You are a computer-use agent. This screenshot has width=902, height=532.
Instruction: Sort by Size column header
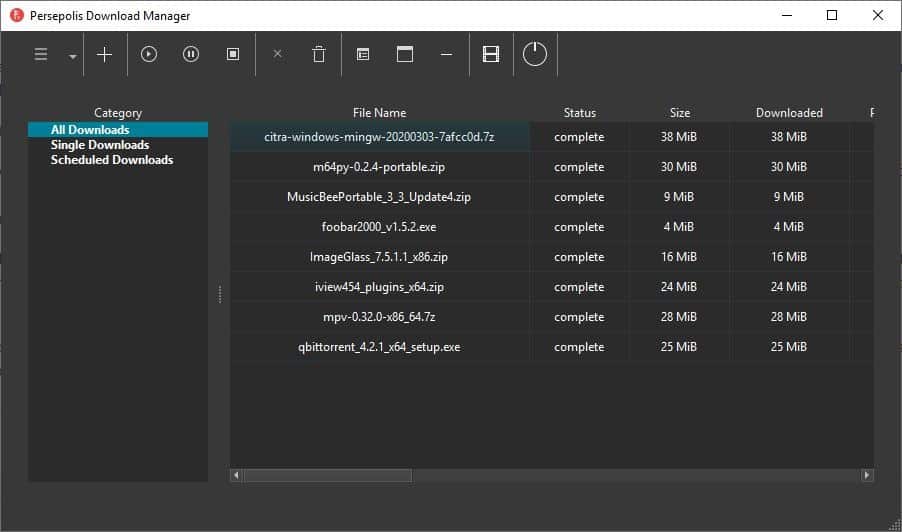(x=679, y=113)
